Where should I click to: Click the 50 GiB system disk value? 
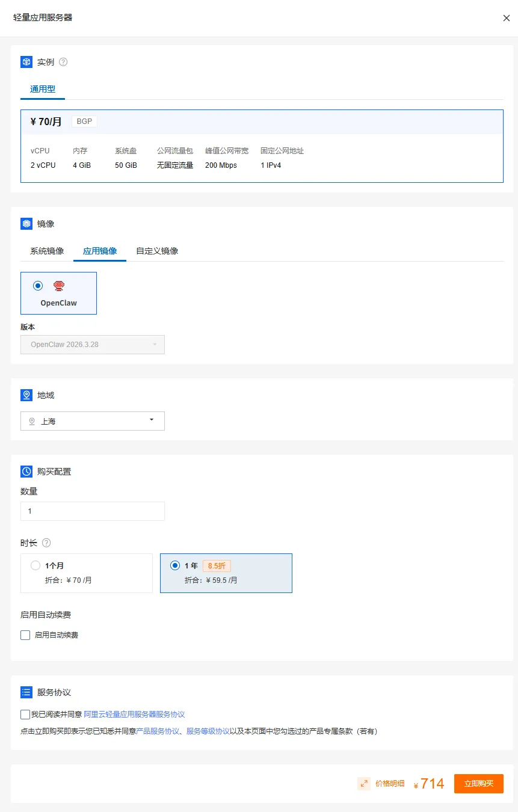(x=126, y=165)
